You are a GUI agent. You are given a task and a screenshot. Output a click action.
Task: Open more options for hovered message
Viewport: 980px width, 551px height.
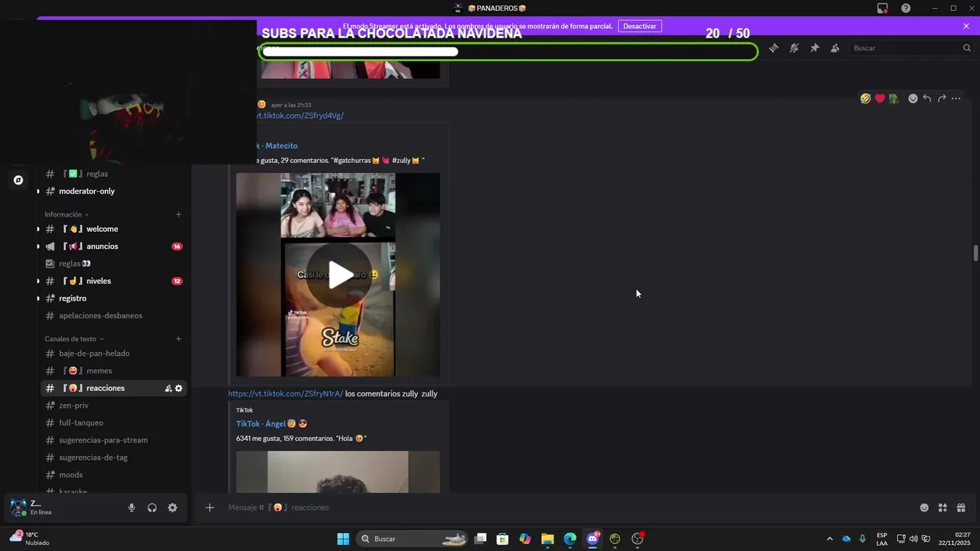point(956,98)
